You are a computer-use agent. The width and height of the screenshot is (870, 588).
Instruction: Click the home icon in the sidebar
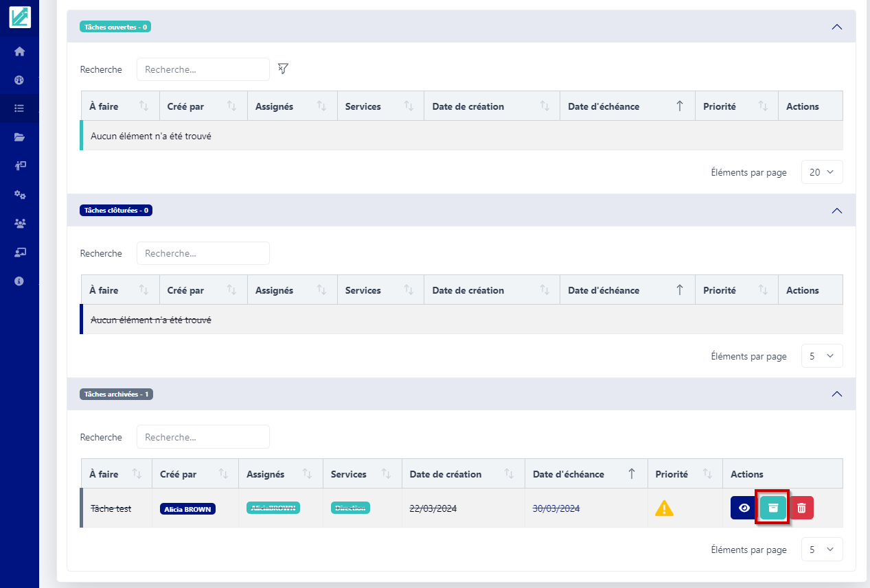coord(19,51)
